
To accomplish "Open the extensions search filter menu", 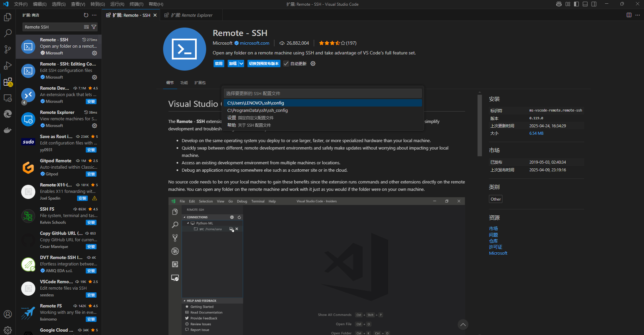I will coord(94,27).
